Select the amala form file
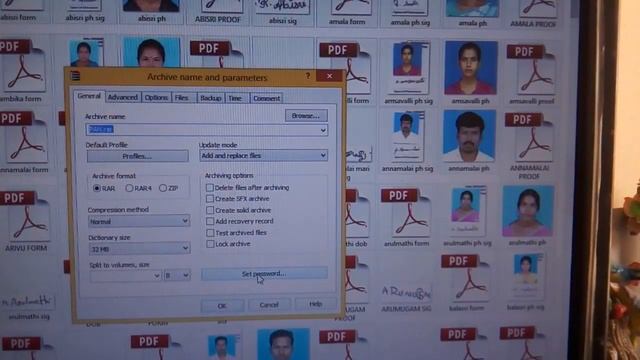The height and width of the screenshot is (360, 640). click(347, 12)
